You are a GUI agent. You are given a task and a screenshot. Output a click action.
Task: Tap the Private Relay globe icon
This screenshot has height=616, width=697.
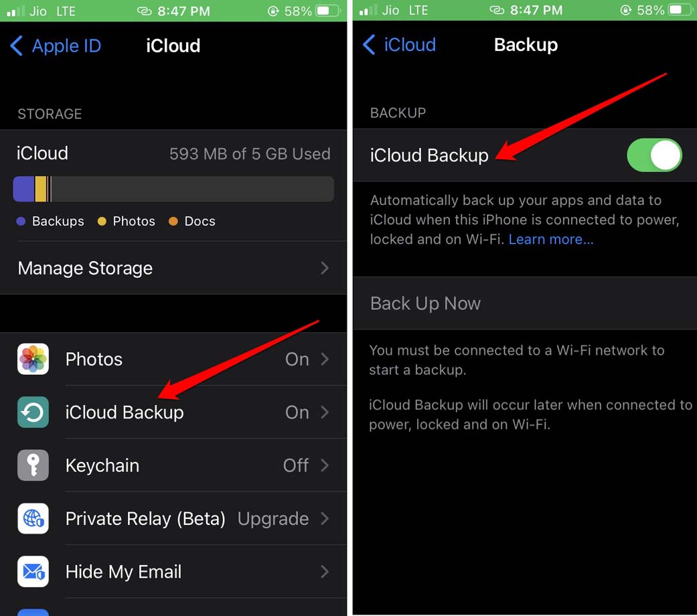pos(33,519)
